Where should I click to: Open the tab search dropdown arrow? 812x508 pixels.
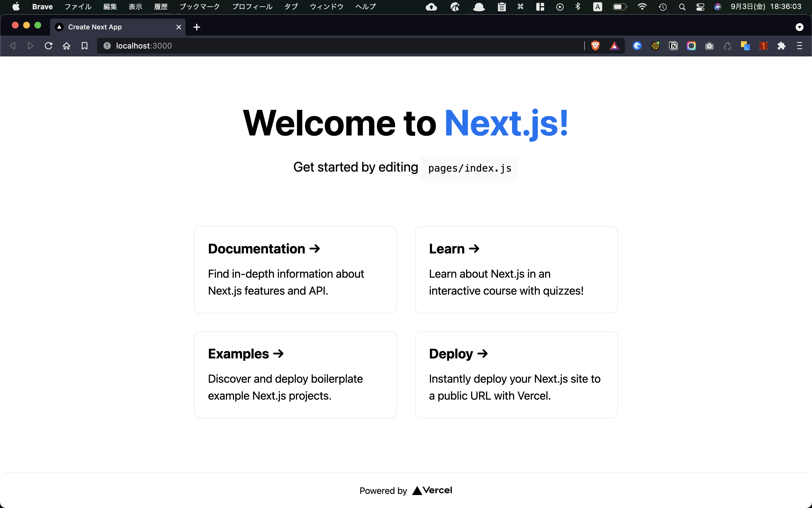[x=800, y=27]
